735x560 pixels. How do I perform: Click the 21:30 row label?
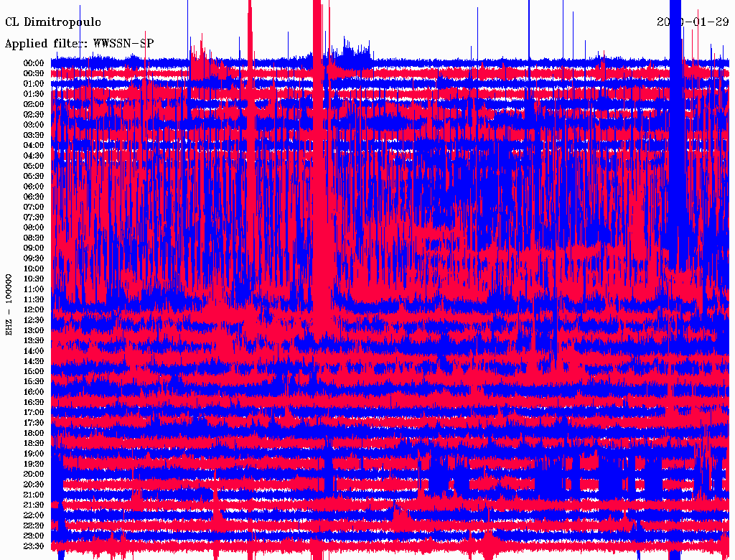(34, 505)
